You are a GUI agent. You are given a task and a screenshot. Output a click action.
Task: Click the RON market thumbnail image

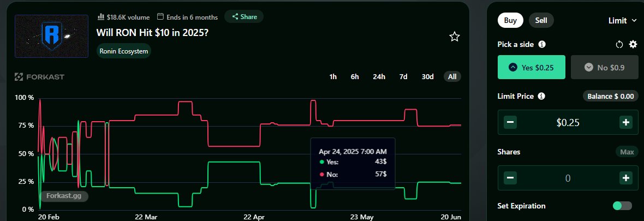tap(51, 36)
